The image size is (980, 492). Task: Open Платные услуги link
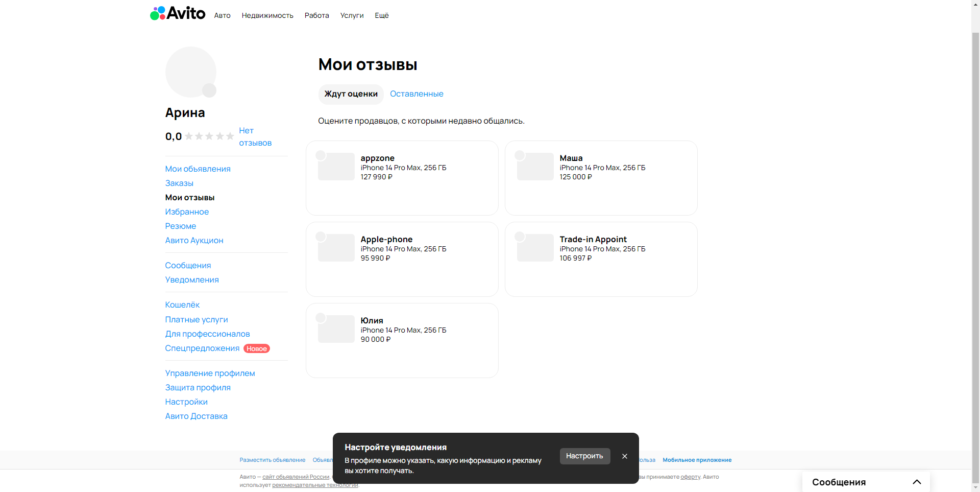coord(197,320)
